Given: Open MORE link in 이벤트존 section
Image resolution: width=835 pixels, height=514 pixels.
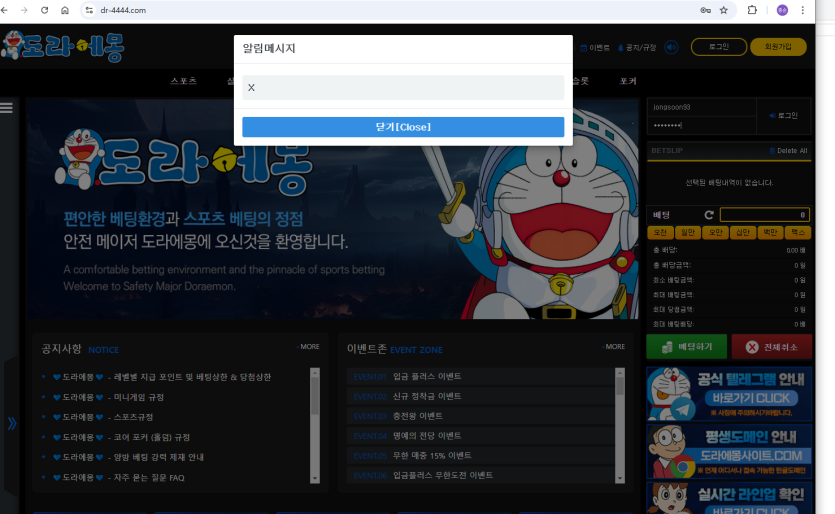Looking at the screenshot, I should pyautogui.click(x=614, y=347).
